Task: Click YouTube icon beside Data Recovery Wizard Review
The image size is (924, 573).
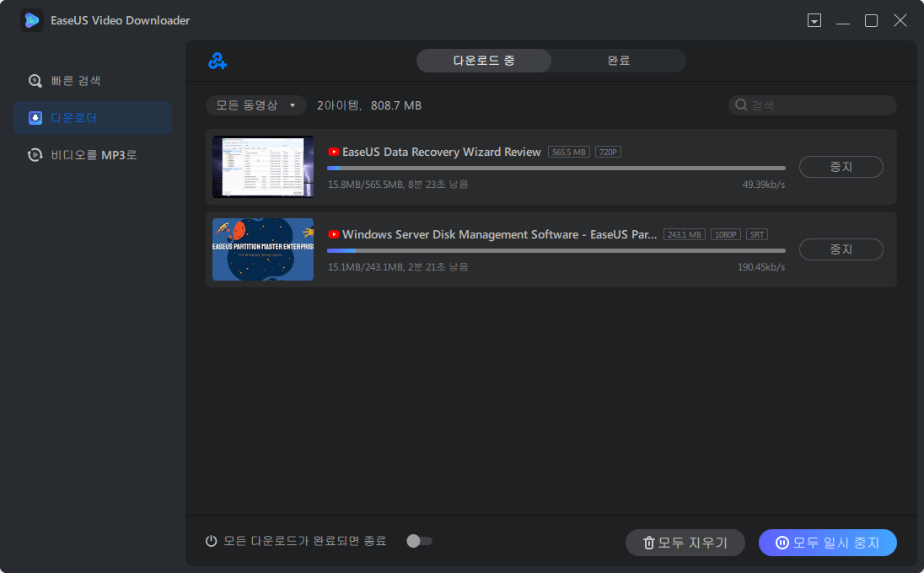Action: pos(334,153)
